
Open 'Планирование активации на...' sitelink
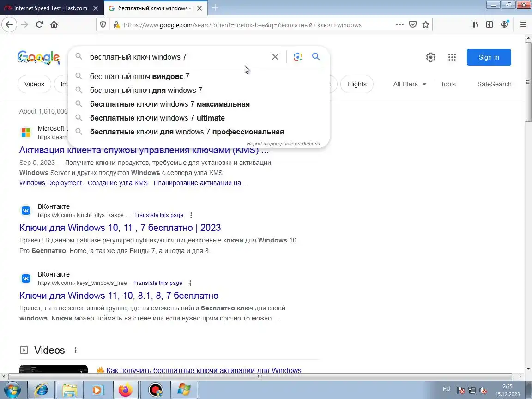point(200,183)
